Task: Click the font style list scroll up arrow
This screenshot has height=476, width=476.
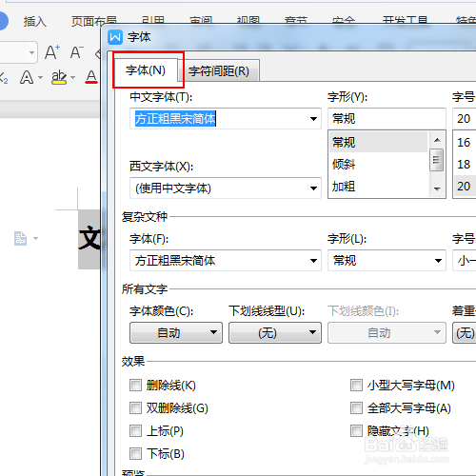Action: point(437,140)
